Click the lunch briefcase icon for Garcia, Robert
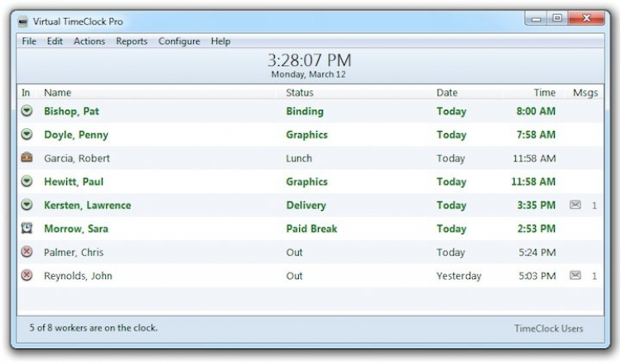Viewport: 621px width, 364px height. tap(26, 157)
